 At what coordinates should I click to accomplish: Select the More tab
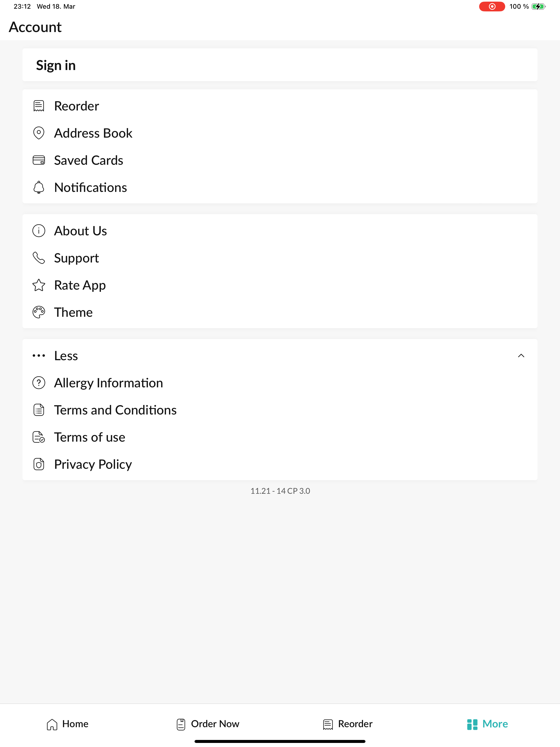coord(488,724)
